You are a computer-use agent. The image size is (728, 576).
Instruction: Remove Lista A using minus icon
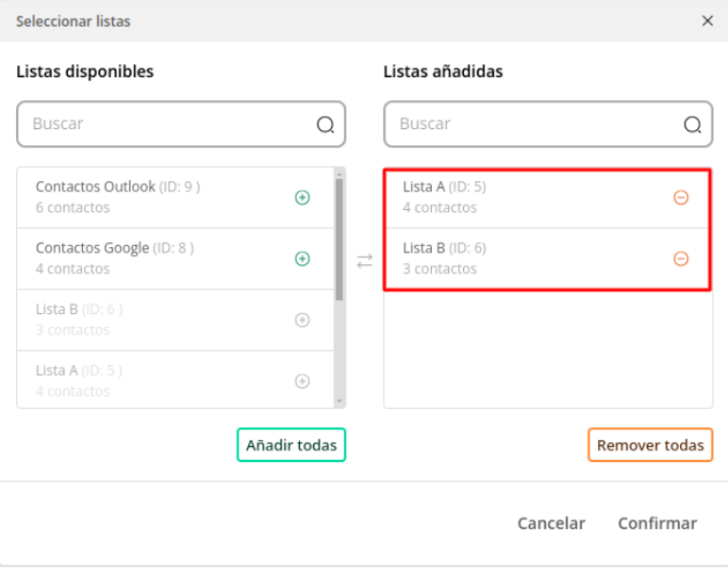(681, 197)
